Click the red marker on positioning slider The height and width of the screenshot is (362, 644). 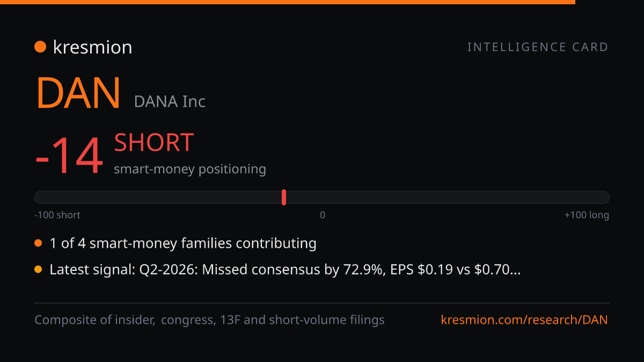284,197
